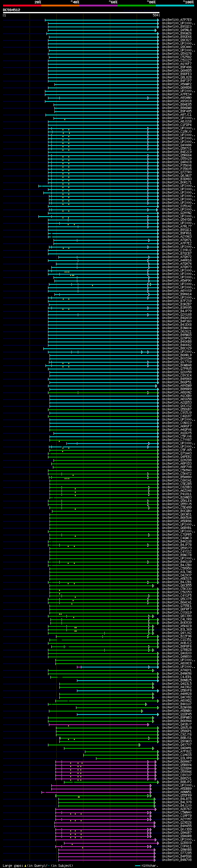Select the UniRef100_A1DGY5 label

pyautogui.click(x=177, y=433)
